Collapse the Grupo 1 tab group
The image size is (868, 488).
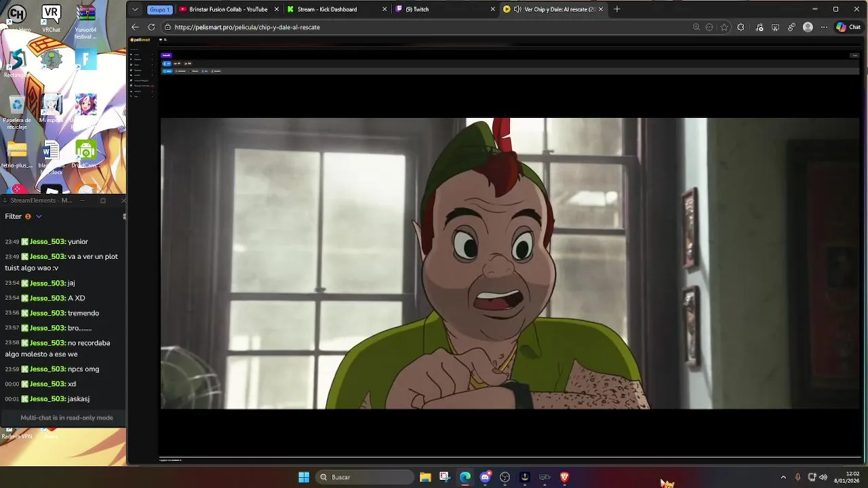click(159, 9)
